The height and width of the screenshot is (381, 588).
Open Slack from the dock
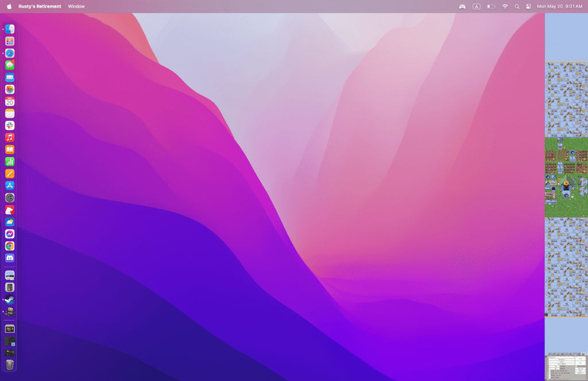[x=10, y=125]
